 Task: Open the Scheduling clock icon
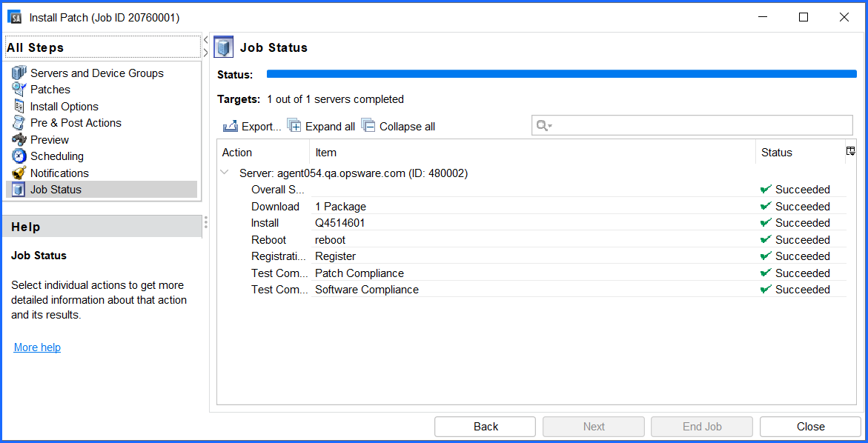coord(19,156)
